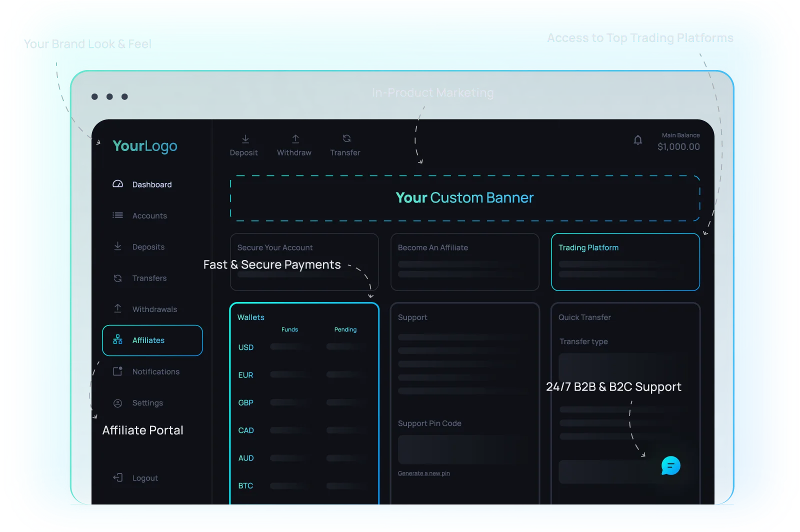Click the Dashboard gauge icon in sidebar
This screenshot has height=532, width=800.
[117, 184]
